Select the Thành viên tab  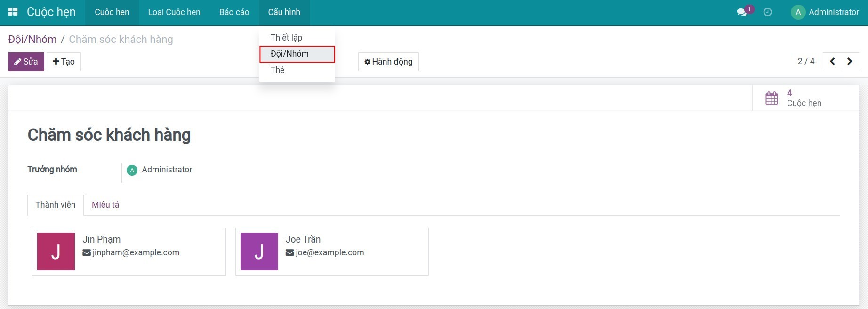(56, 205)
